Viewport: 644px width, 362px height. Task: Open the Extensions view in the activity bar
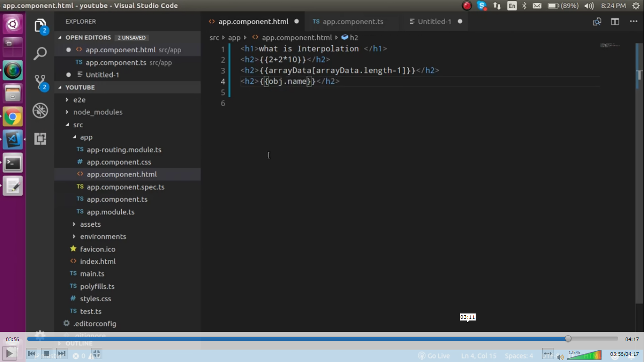pos(40,139)
